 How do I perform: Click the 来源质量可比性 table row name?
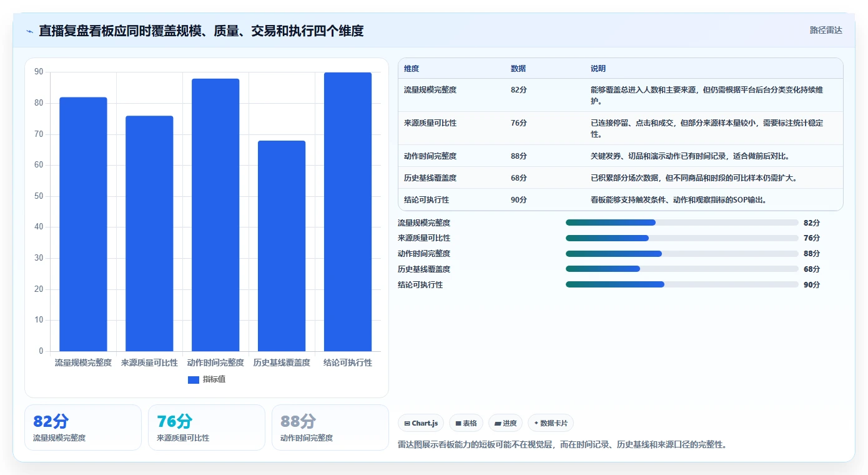click(x=430, y=123)
